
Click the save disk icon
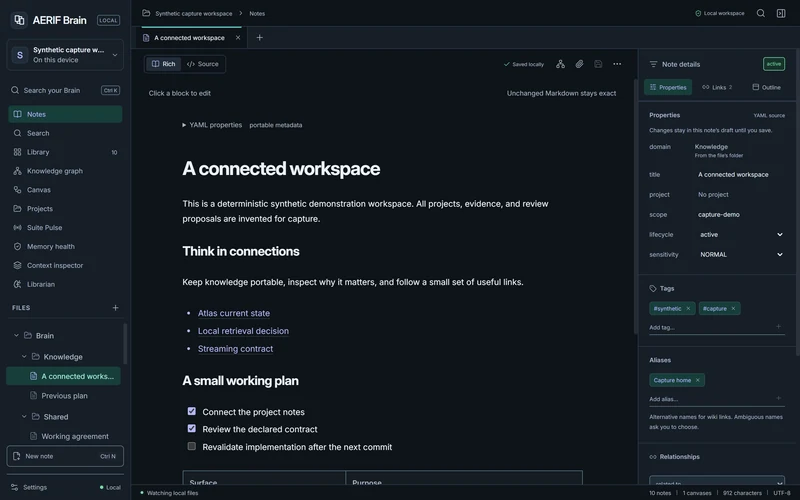598,64
